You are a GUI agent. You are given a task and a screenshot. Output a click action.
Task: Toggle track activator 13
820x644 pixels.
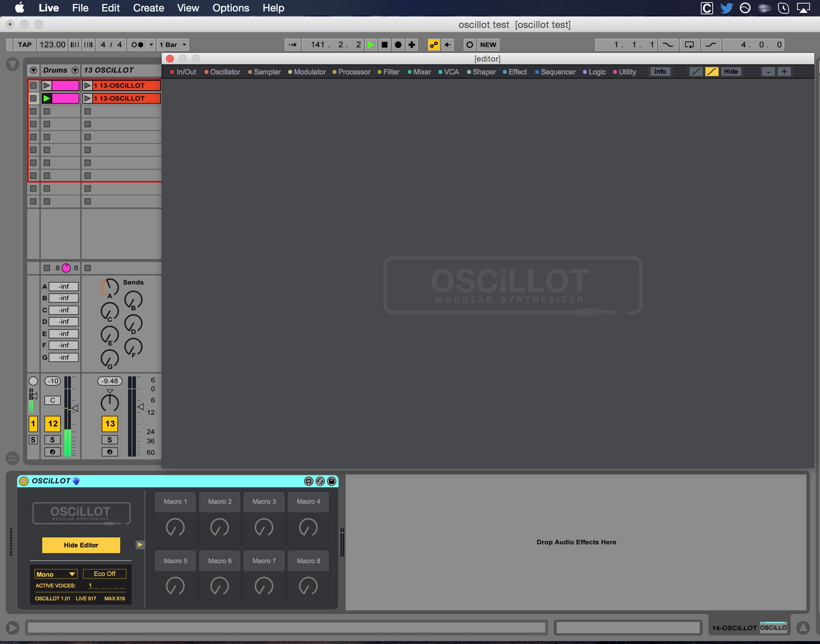(110, 423)
